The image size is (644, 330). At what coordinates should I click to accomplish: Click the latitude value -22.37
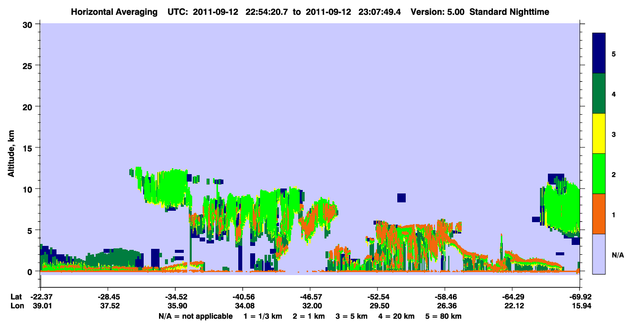coord(41,297)
